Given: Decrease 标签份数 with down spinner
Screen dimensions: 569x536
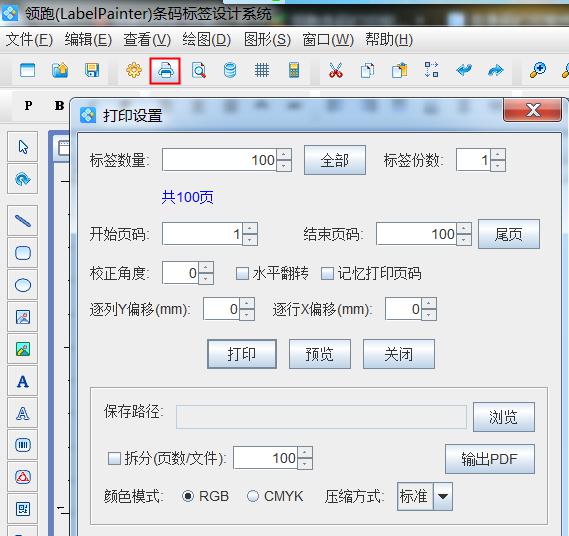Looking at the screenshot, I should pos(498,165).
